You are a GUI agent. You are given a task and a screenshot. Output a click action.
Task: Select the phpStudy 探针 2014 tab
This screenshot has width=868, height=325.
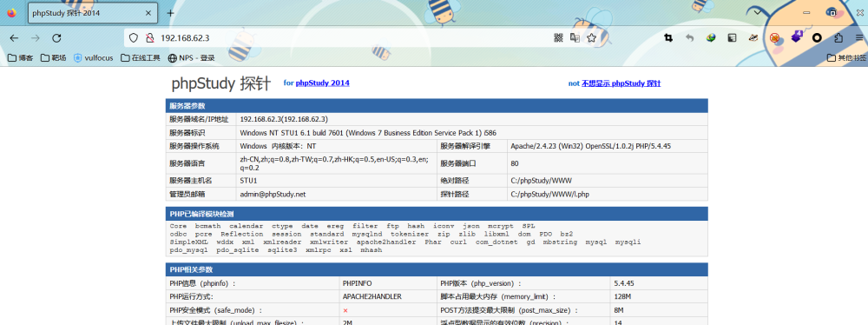click(x=93, y=13)
